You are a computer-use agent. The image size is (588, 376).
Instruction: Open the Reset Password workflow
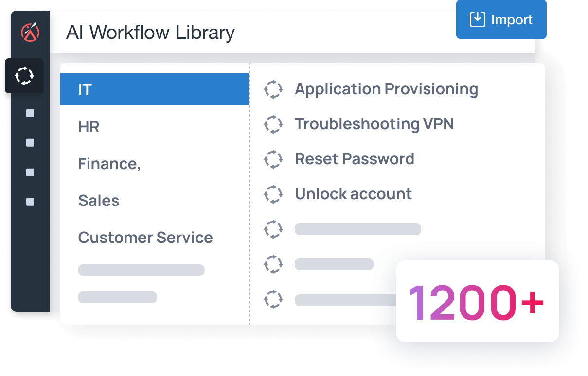tap(355, 159)
